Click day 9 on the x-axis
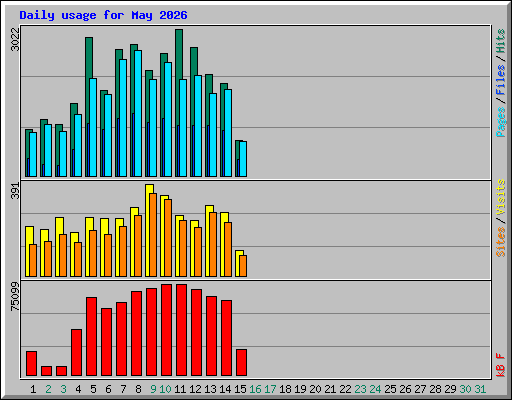512x400 pixels. (x=153, y=389)
